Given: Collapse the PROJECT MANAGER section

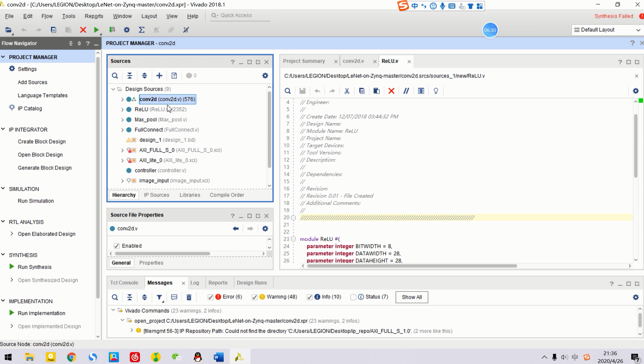Looking at the screenshot, I should (x=3, y=57).
